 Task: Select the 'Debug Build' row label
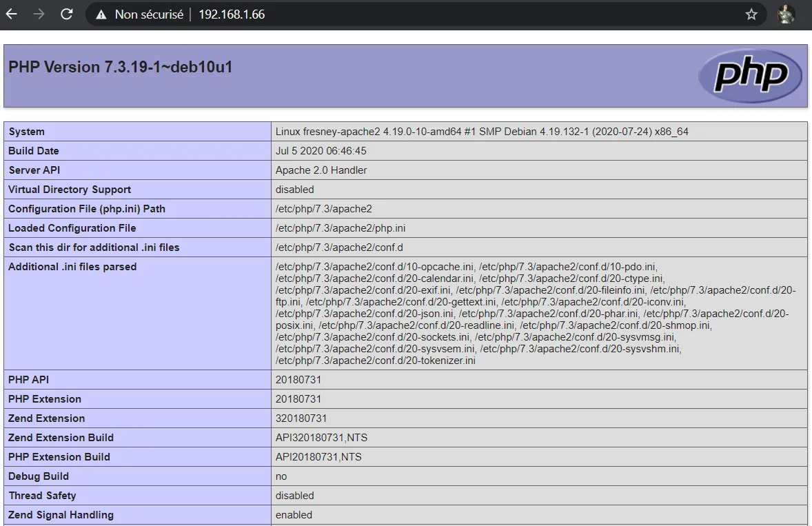(x=39, y=476)
